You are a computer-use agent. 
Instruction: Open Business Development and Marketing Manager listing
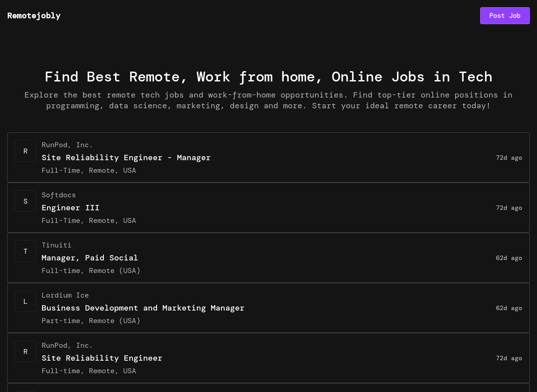click(268, 308)
